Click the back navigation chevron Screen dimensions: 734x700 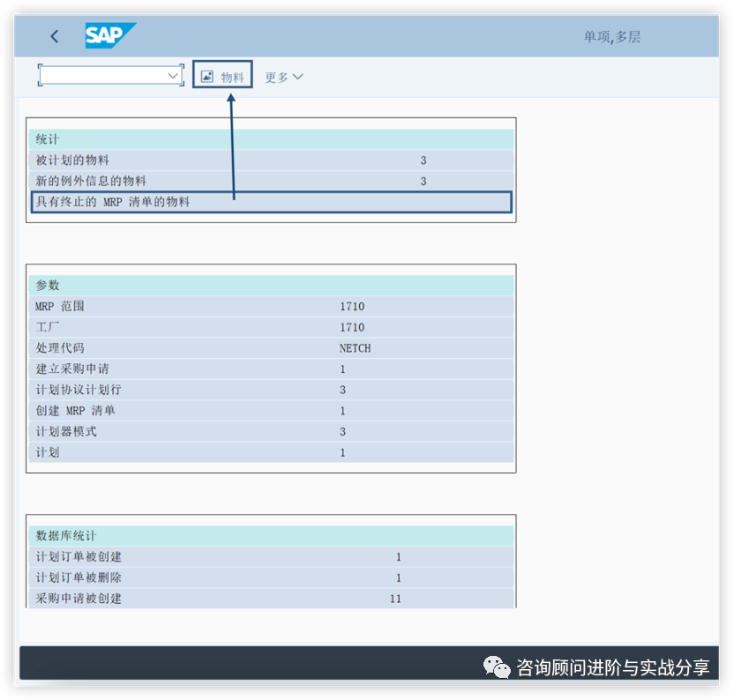point(53,35)
